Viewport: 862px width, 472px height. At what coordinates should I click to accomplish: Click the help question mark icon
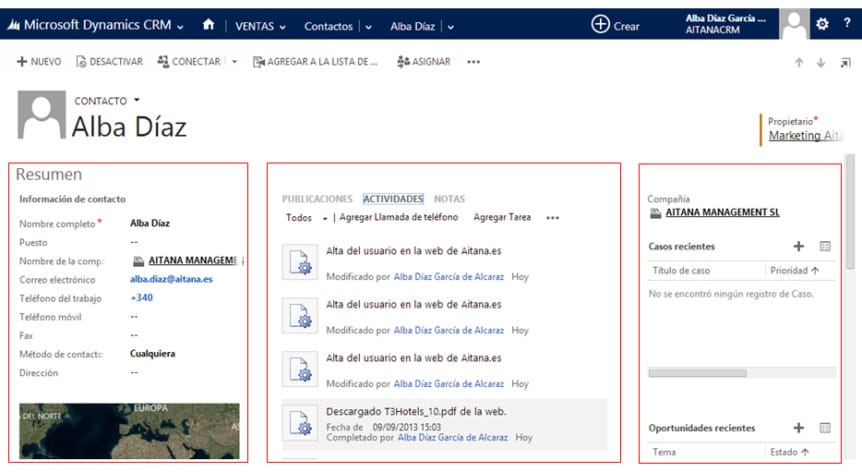[x=847, y=25]
